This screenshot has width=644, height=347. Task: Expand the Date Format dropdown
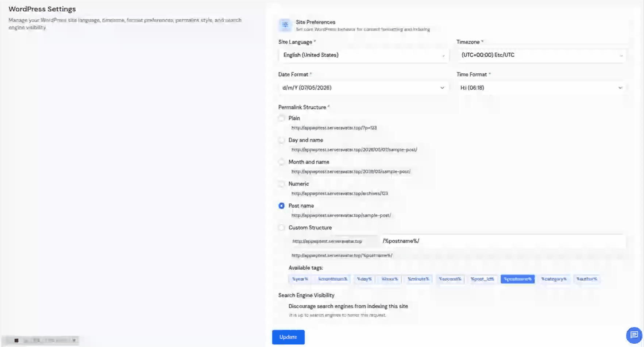coord(363,88)
